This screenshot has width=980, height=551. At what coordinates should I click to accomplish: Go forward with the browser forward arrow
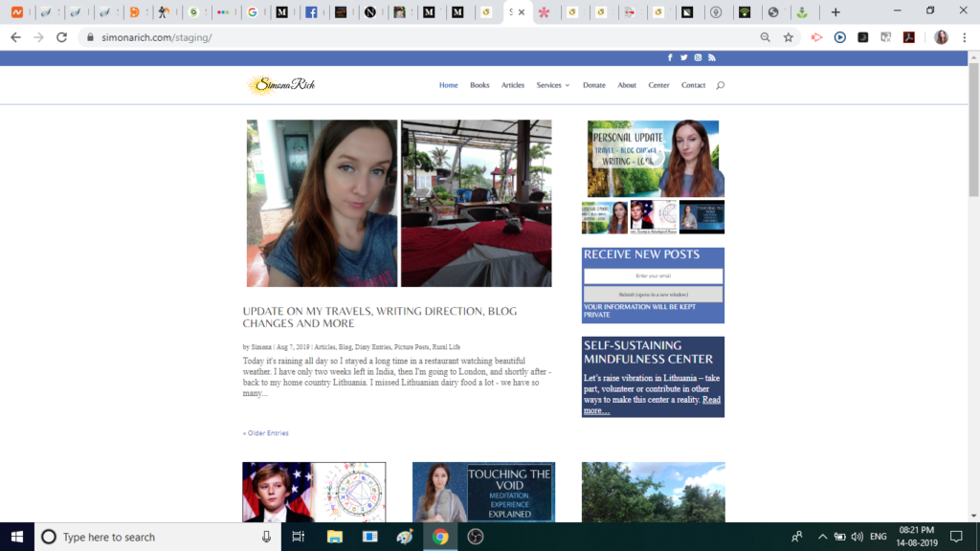click(x=38, y=37)
